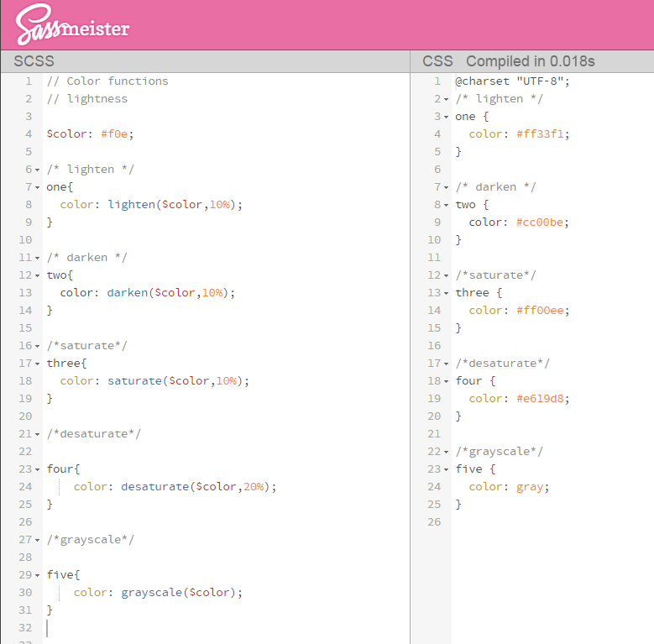Image resolution: width=654 pixels, height=644 pixels.
Task: Click the 'three{' selector in SCSS
Action: click(x=66, y=364)
